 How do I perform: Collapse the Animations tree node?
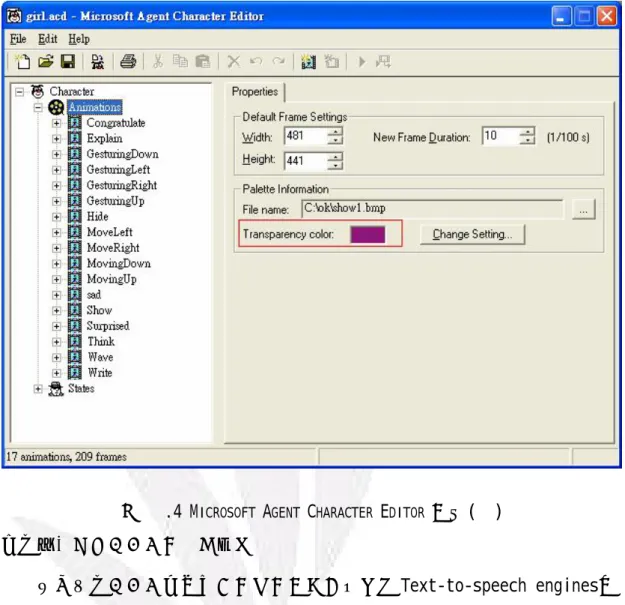[38, 108]
